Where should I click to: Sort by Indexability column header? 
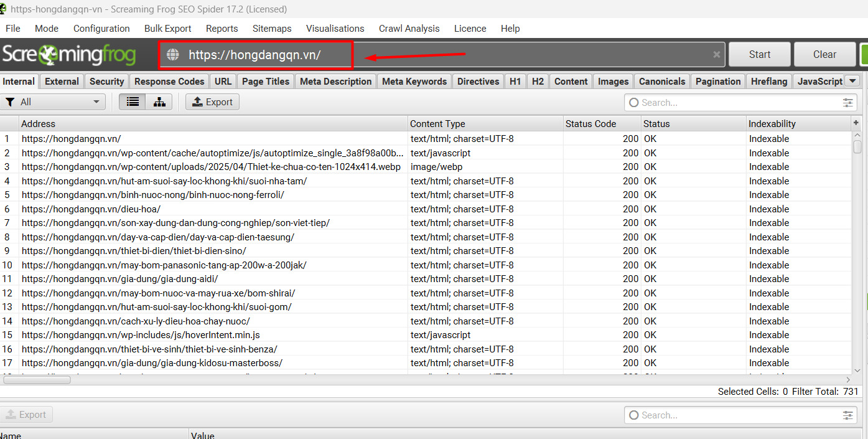coord(798,124)
